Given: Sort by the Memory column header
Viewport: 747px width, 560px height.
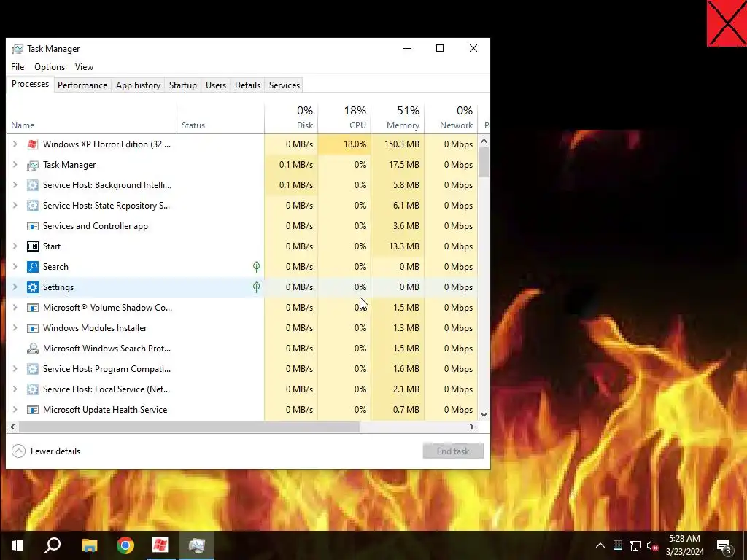Looking at the screenshot, I should click(x=398, y=117).
